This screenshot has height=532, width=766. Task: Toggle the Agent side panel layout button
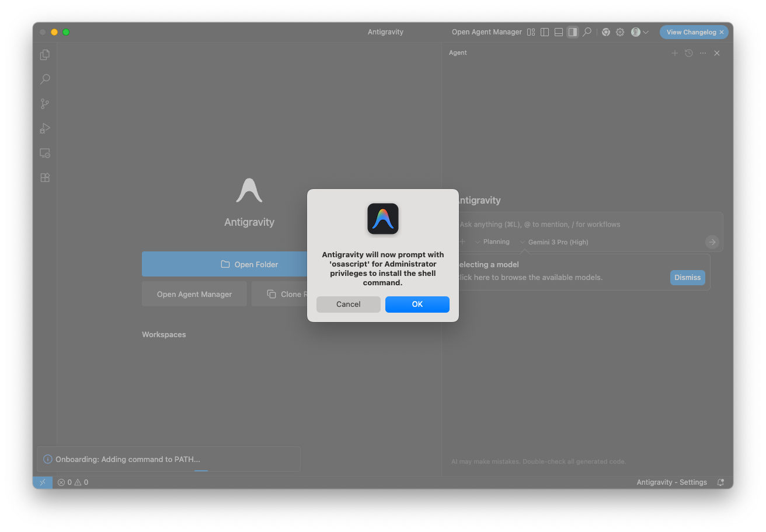[573, 32]
